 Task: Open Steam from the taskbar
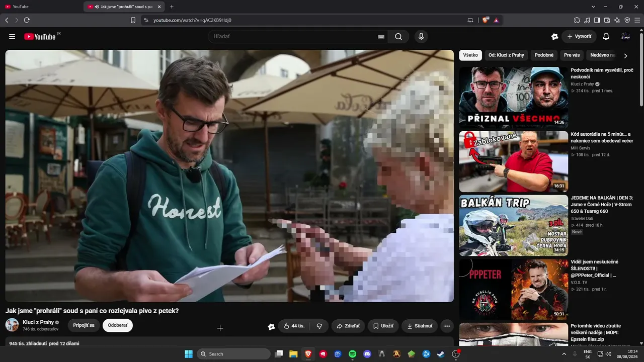point(441,354)
